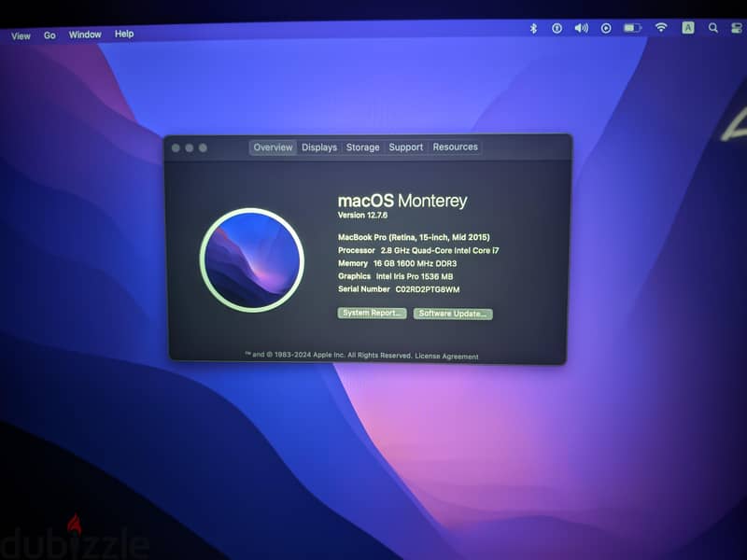Click the Software Update button

[453, 314]
